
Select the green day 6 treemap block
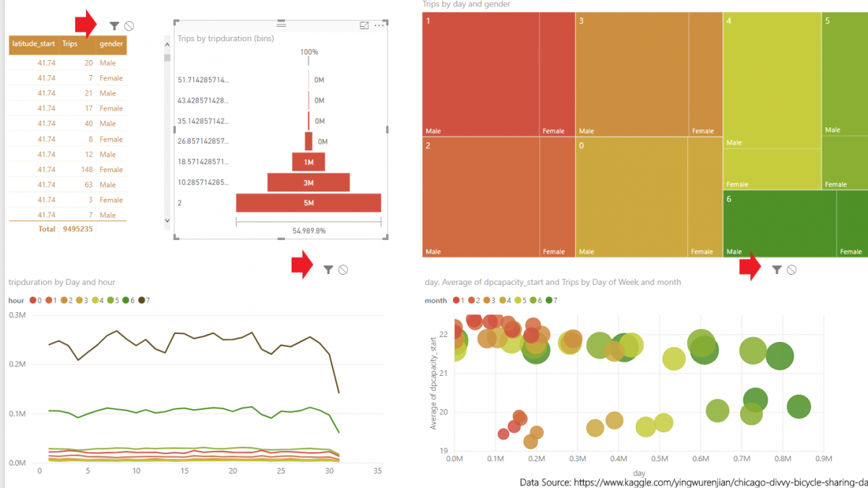tap(778, 223)
